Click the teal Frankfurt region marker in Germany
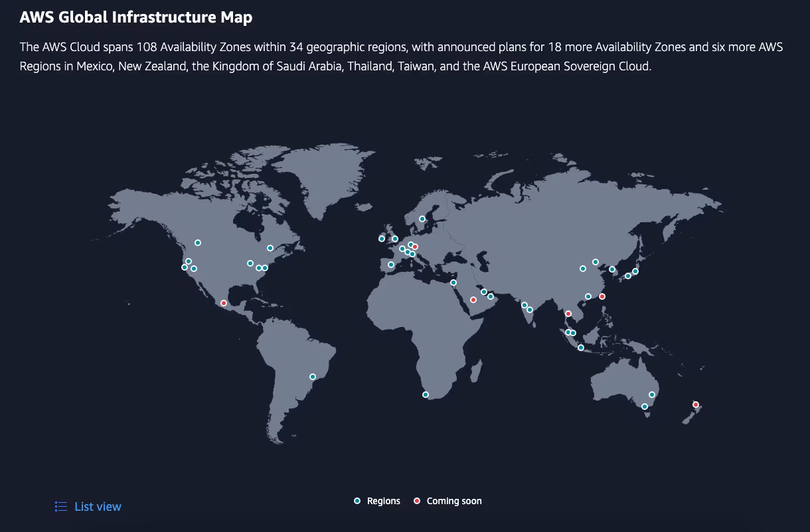The width and height of the screenshot is (810, 532). [411, 245]
